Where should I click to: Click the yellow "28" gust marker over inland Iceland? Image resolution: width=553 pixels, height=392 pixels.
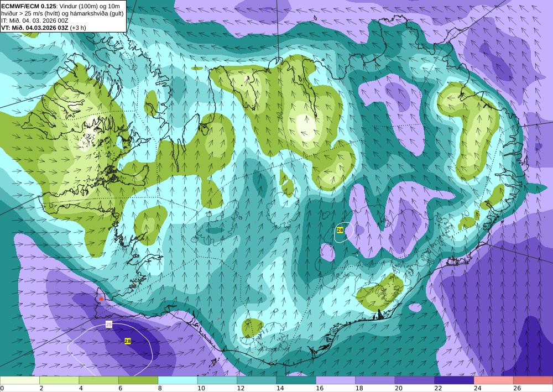point(340,230)
